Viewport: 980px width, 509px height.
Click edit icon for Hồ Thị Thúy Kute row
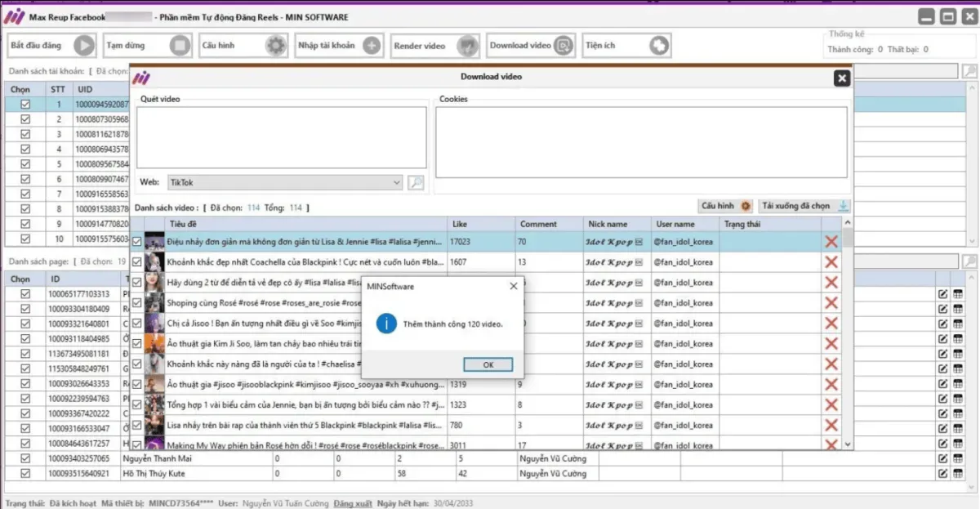pyautogui.click(x=943, y=473)
